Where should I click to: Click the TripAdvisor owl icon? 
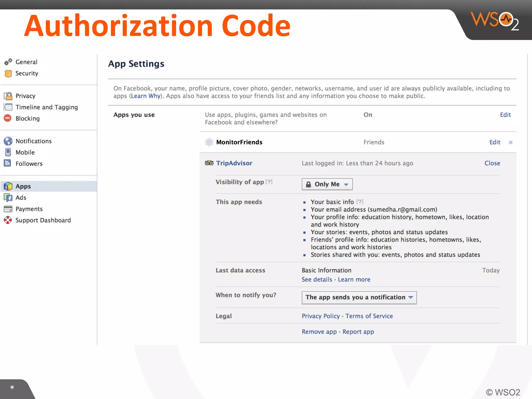coord(209,163)
